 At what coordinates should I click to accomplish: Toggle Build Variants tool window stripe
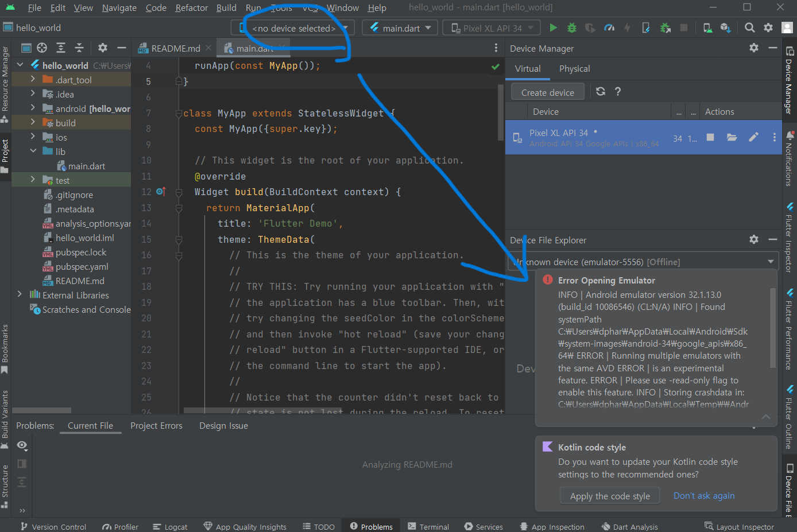point(5,420)
